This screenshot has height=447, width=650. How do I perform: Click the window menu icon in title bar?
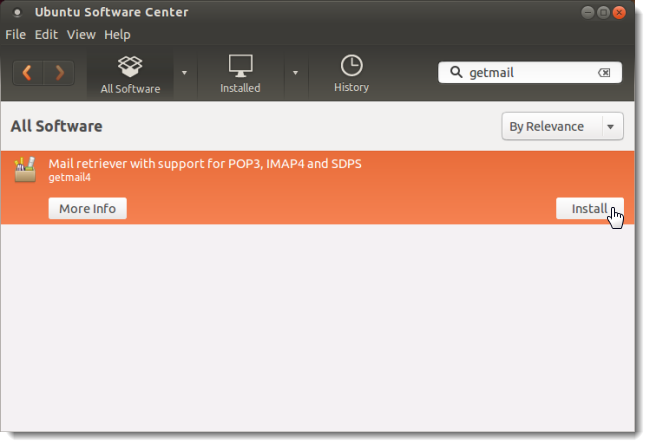(17, 12)
